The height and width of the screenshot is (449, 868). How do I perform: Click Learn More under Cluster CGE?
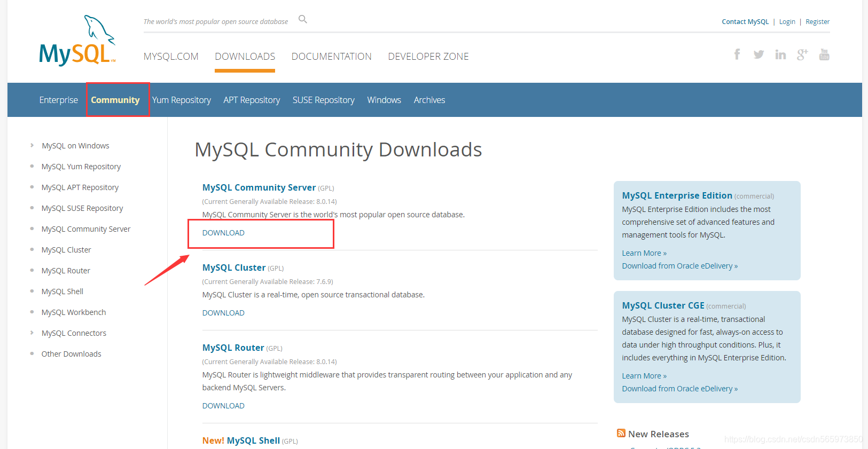(x=644, y=376)
